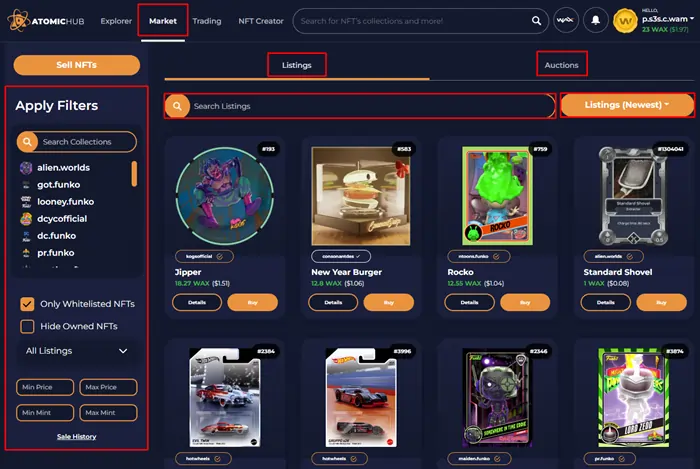
Task: Click verified badge on maiden.funko tag
Action: [x=497, y=458]
